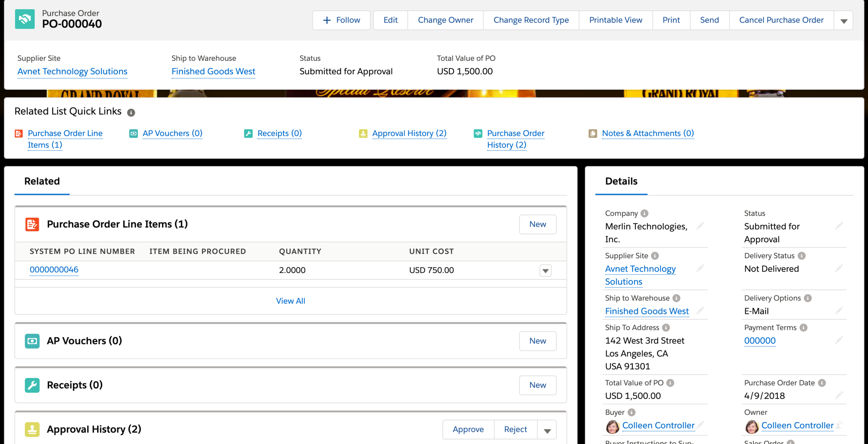The width and height of the screenshot is (868, 444).
Task: Open the header actions overflow dropdown
Action: coord(844,20)
